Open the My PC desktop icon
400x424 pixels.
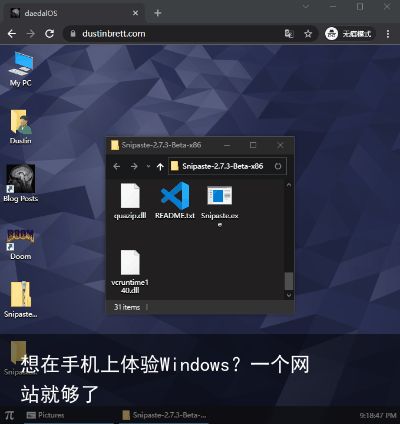click(x=20, y=70)
